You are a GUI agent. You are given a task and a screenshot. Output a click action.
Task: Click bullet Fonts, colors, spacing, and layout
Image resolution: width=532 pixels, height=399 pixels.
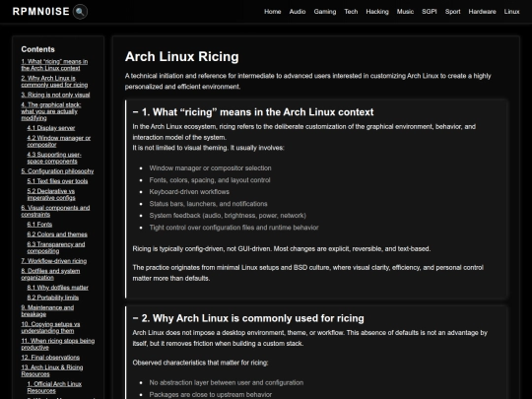pos(210,180)
